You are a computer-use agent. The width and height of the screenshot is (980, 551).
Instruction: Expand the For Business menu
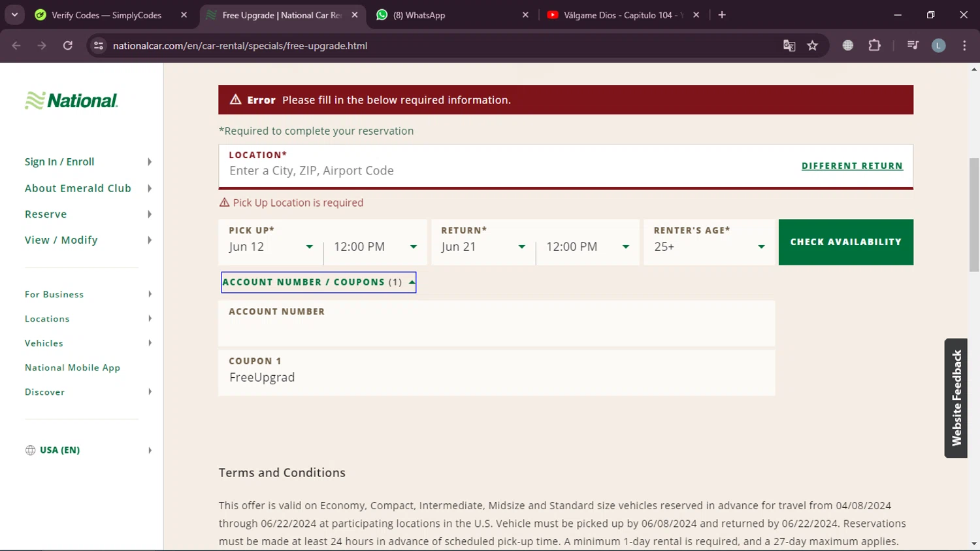coord(88,294)
